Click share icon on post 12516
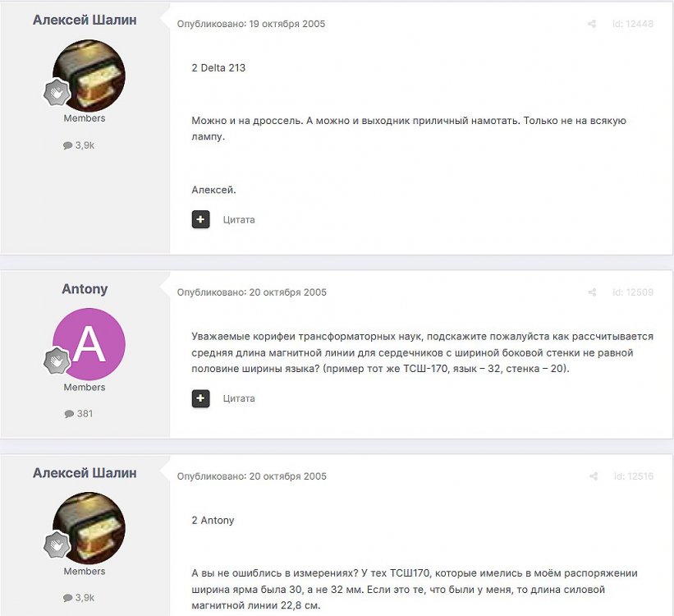The height and width of the screenshot is (616, 674). [x=594, y=476]
